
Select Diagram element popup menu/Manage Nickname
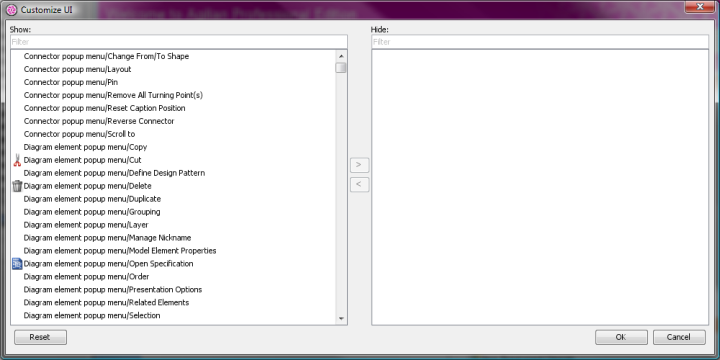(107, 238)
